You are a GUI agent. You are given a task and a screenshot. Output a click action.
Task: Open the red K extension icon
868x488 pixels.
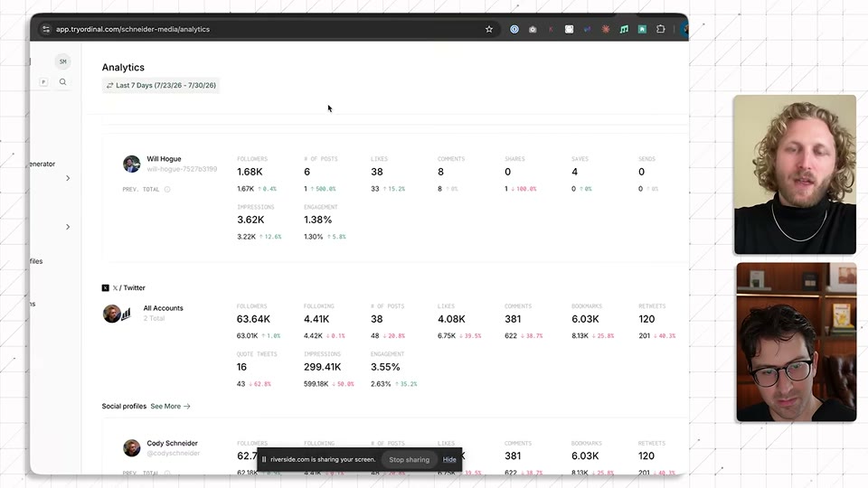(551, 29)
